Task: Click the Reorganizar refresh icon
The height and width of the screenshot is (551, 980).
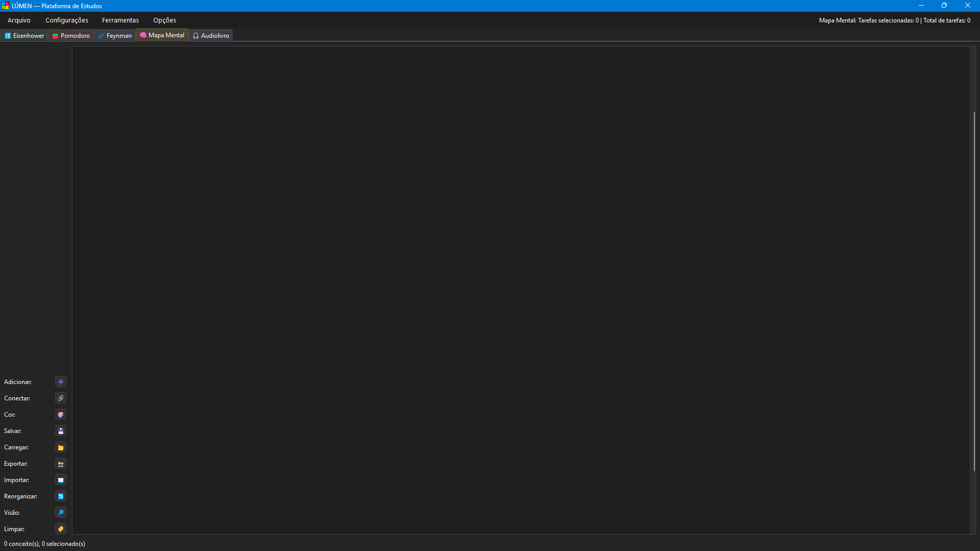Action: [61, 496]
